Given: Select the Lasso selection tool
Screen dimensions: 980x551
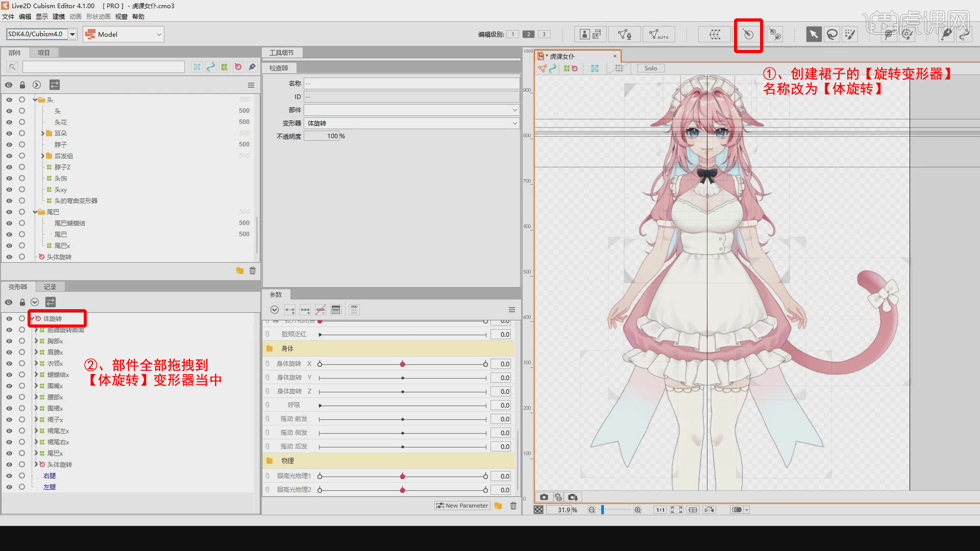Looking at the screenshot, I should pyautogui.click(x=831, y=34).
